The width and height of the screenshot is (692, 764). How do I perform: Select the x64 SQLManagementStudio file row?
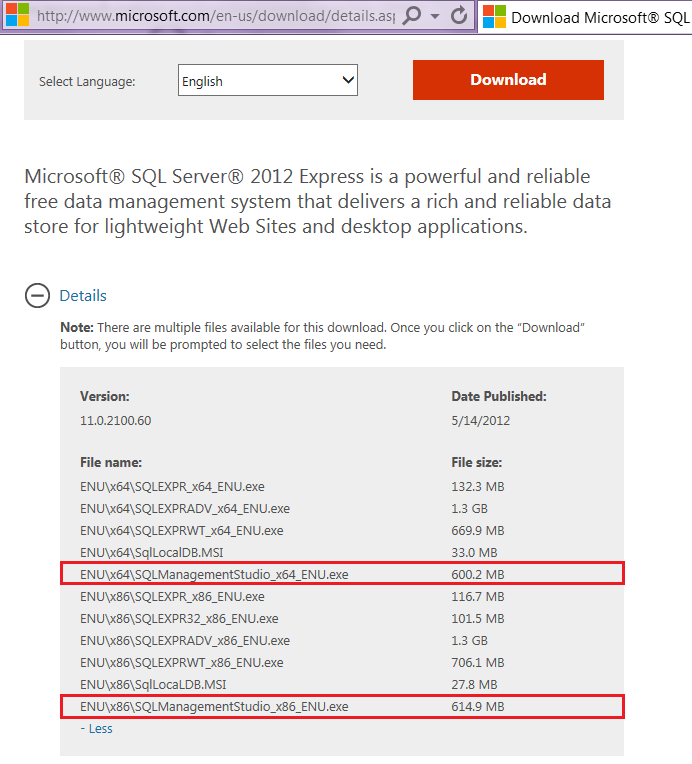coord(342,574)
